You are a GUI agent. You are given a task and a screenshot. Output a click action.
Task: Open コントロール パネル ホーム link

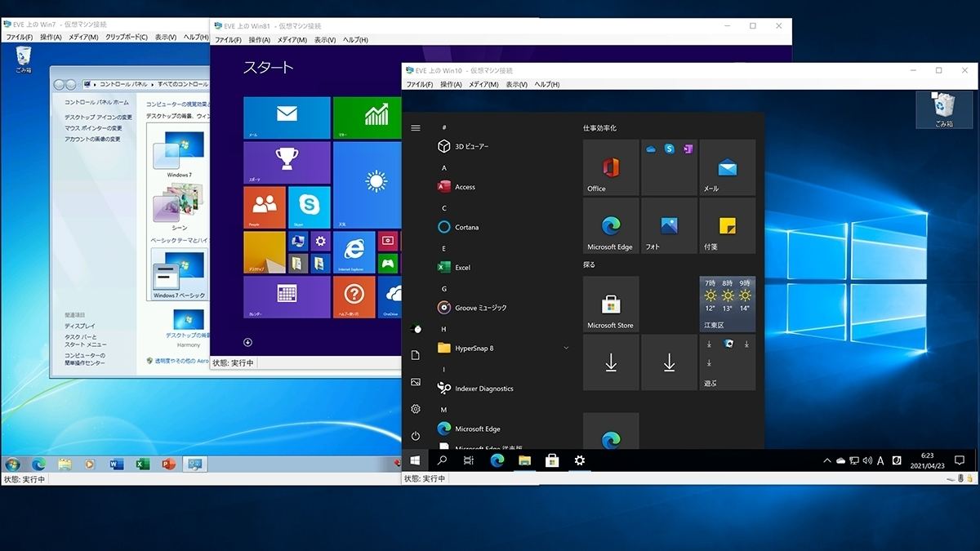96,102
